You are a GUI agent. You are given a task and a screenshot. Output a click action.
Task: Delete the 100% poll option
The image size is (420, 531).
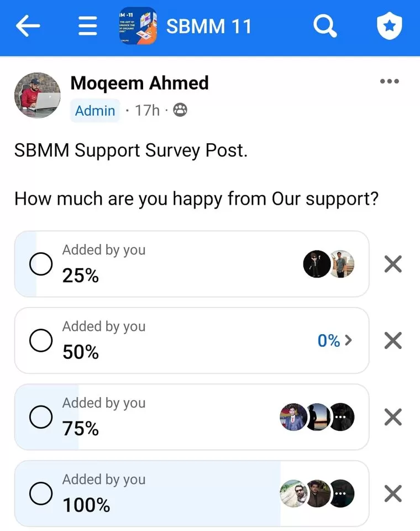[x=392, y=493]
